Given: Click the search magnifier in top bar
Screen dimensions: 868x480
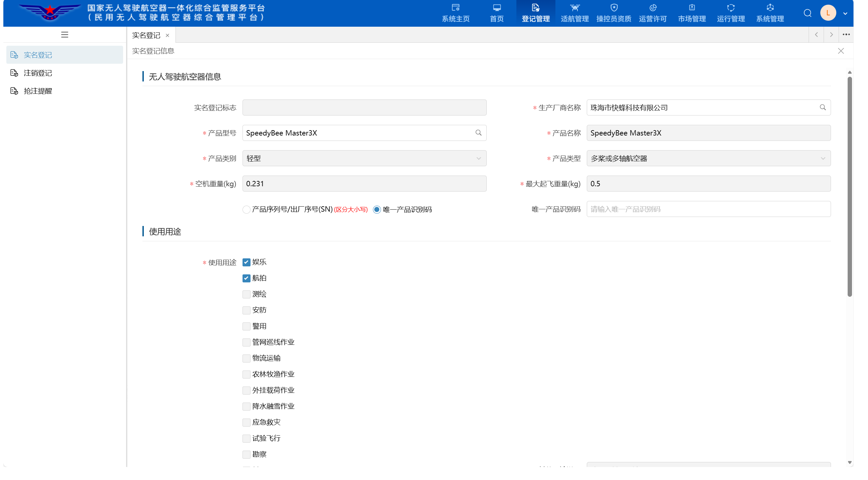Looking at the screenshot, I should click(807, 13).
